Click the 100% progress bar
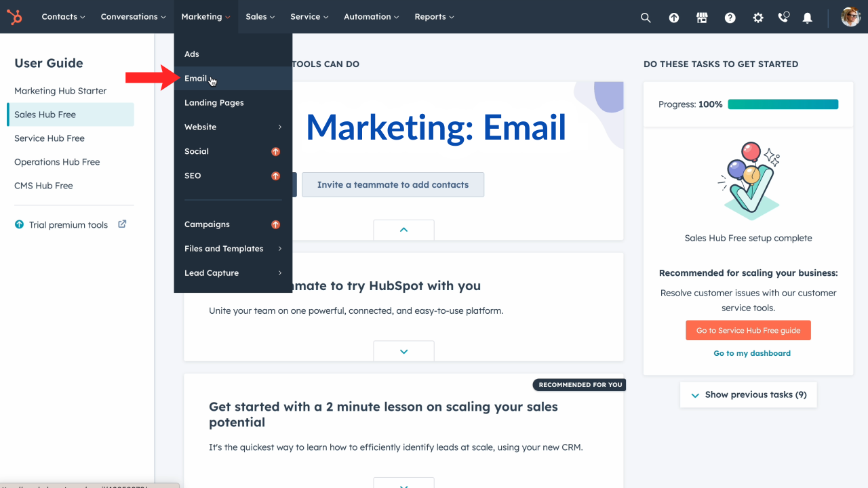This screenshot has width=868, height=488. pyautogui.click(x=783, y=104)
